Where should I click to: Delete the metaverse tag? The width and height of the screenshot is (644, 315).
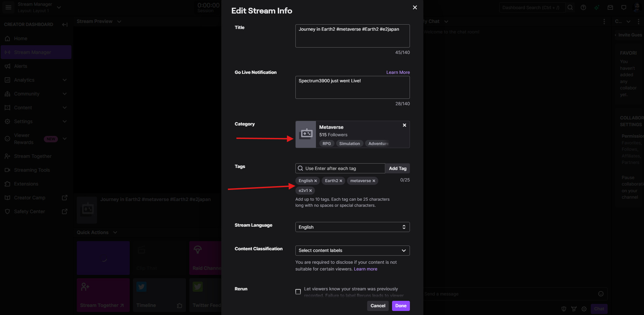pos(374,181)
